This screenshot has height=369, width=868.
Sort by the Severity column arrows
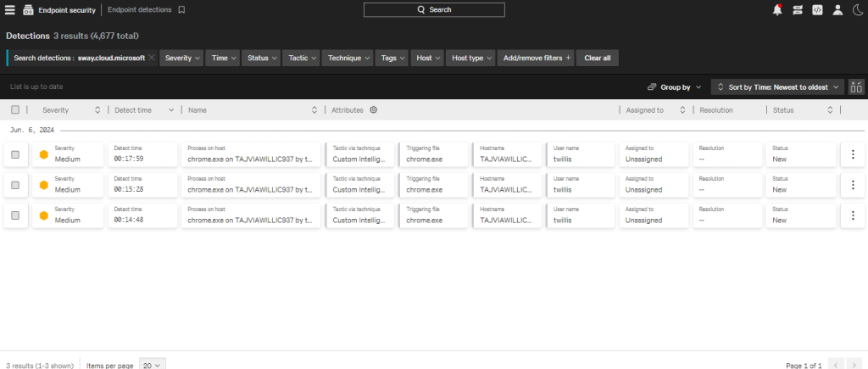click(97, 110)
